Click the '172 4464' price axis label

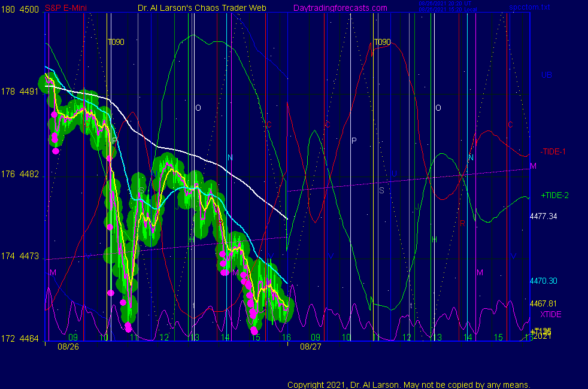tap(20, 338)
